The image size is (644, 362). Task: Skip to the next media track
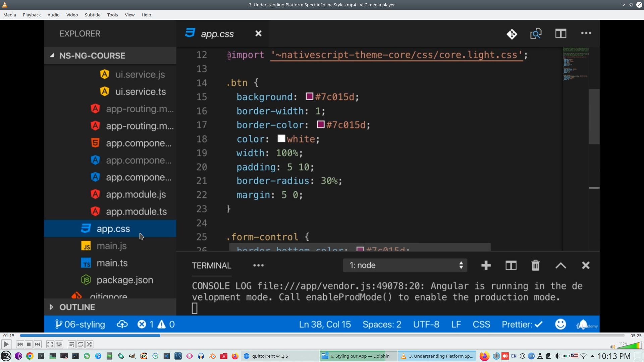coord(38,344)
